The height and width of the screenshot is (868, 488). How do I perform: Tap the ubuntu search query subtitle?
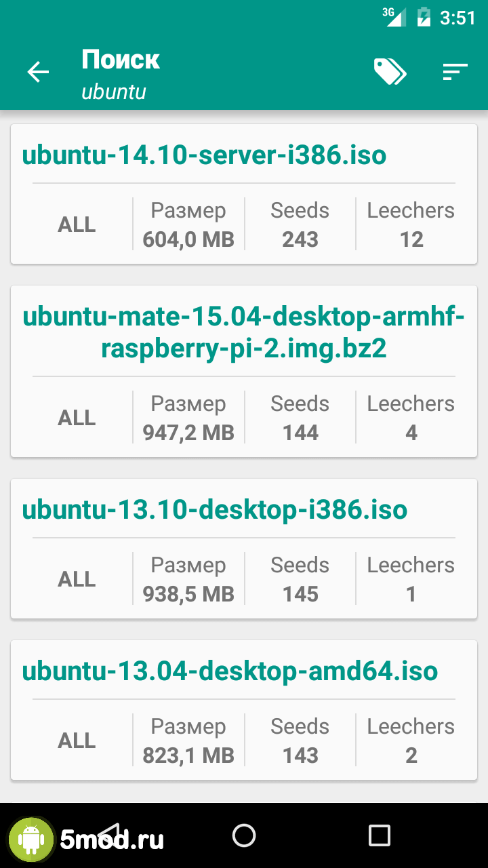coord(114,92)
